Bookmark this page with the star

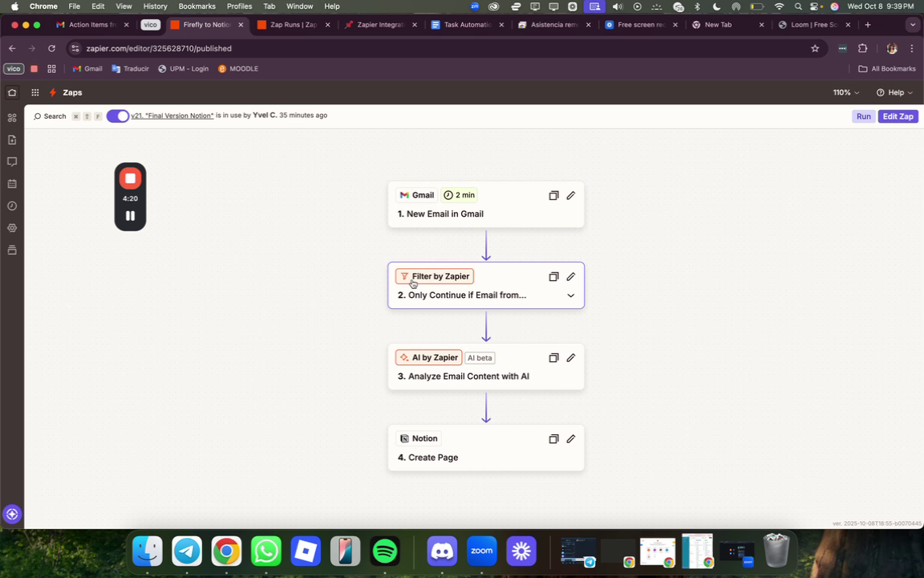[x=815, y=48]
